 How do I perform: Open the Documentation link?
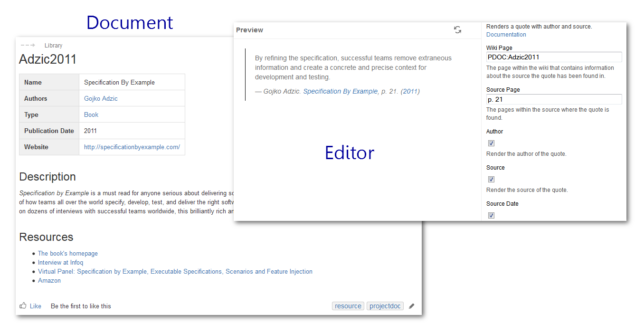(506, 35)
